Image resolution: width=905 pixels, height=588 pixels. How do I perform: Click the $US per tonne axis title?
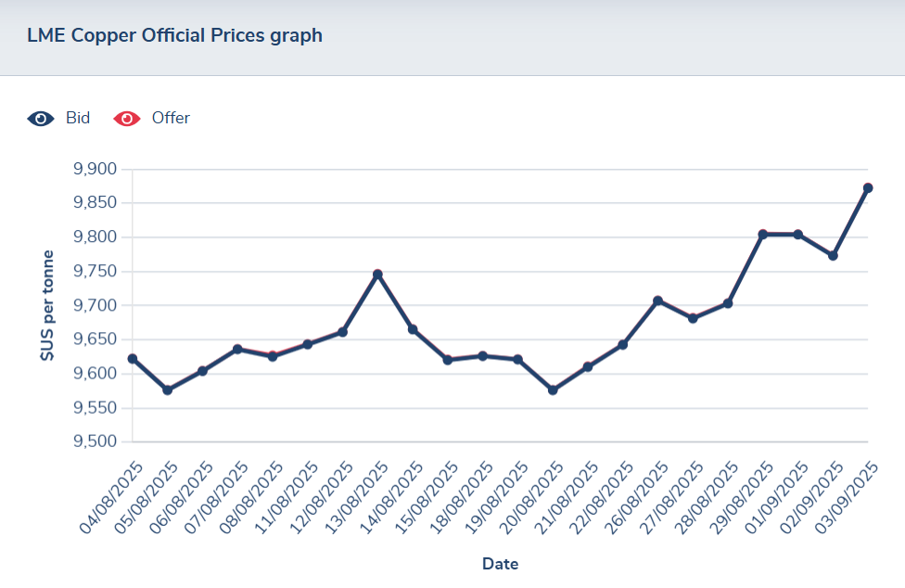(48, 306)
